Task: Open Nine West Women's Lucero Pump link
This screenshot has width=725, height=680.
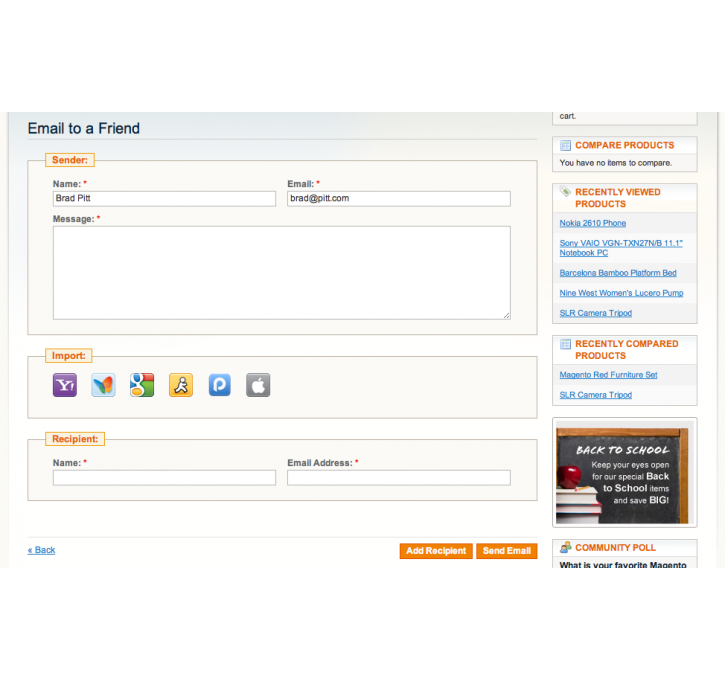Action: (x=621, y=293)
